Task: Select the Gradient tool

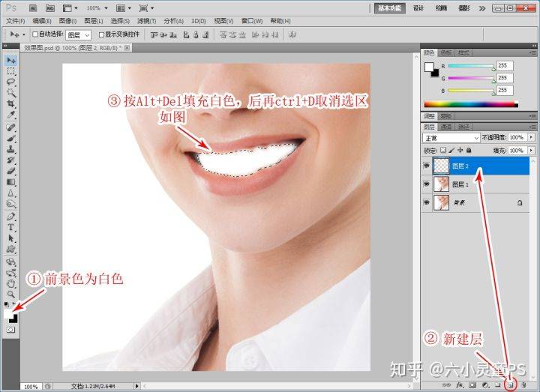Action: (11, 181)
